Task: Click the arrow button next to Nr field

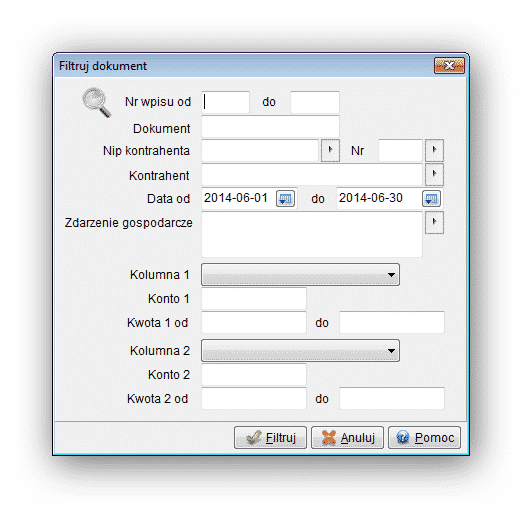Action: 434,150
